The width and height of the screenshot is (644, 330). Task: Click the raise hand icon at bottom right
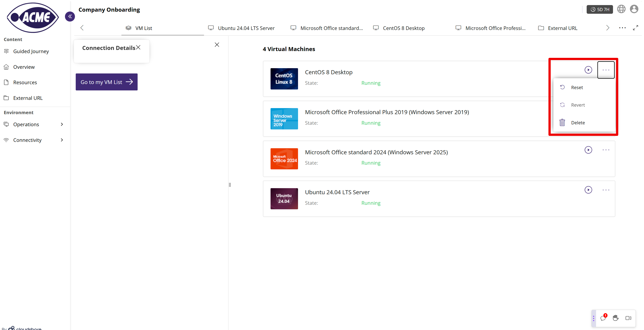pyautogui.click(x=616, y=318)
